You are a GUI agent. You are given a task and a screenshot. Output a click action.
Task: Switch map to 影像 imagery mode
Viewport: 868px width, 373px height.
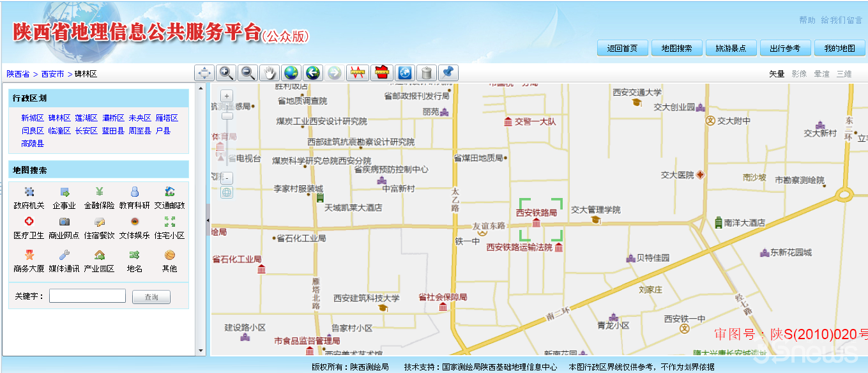click(x=798, y=74)
